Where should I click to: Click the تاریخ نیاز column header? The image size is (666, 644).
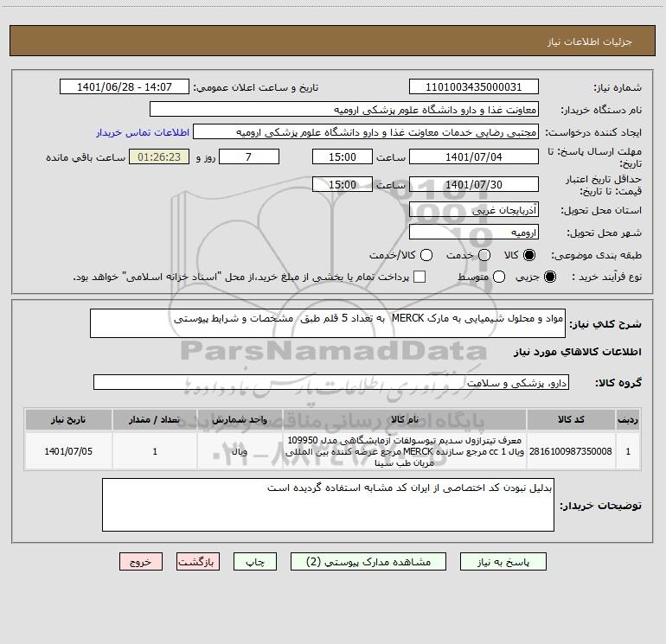68,419
